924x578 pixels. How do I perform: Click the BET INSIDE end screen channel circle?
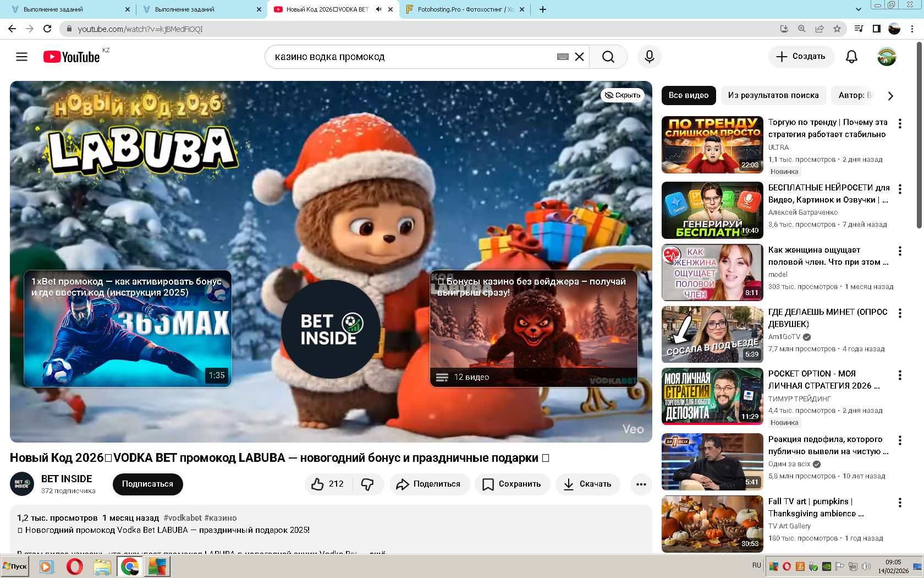pos(330,329)
